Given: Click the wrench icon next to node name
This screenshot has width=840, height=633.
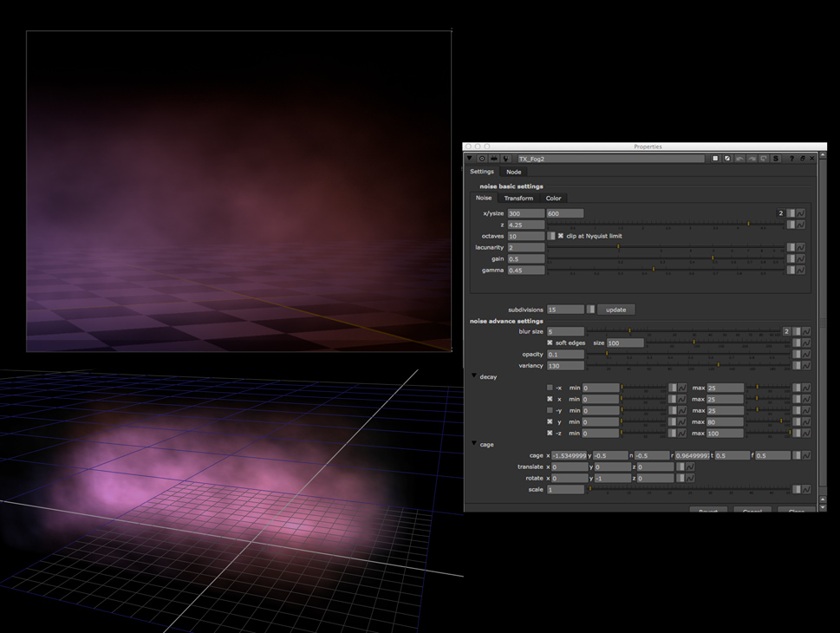Looking at the screenshot, I should tap(505, 159).
